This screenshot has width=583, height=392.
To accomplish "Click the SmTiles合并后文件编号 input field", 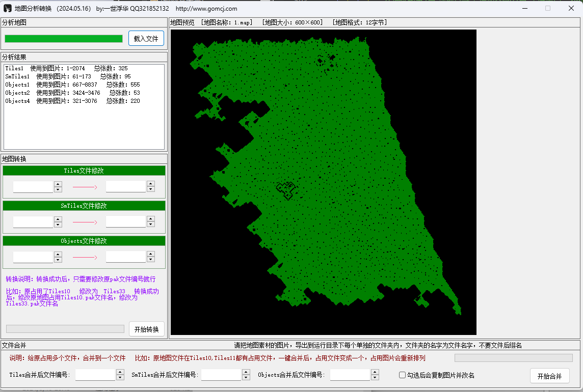I will coord(221,375).
